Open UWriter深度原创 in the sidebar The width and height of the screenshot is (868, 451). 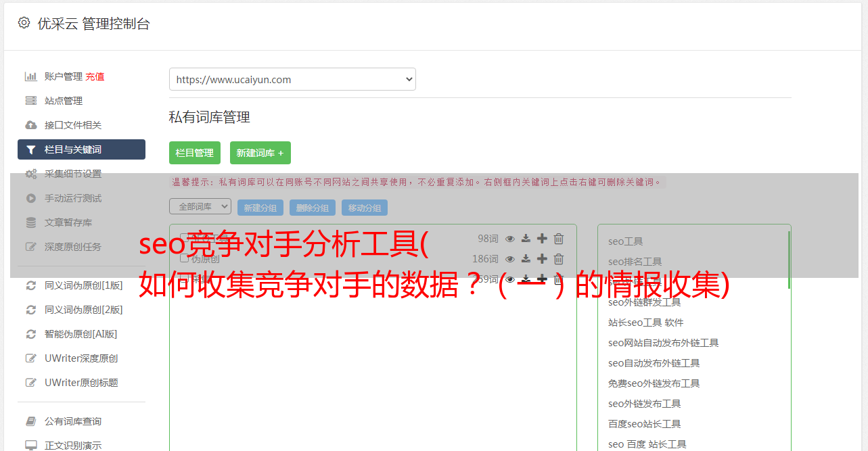(x=81, y=358)
